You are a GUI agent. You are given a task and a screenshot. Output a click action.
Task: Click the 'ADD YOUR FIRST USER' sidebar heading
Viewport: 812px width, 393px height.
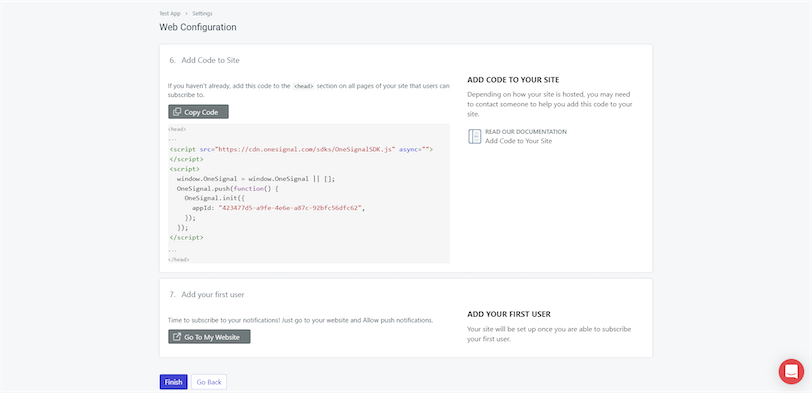(509, 314)
